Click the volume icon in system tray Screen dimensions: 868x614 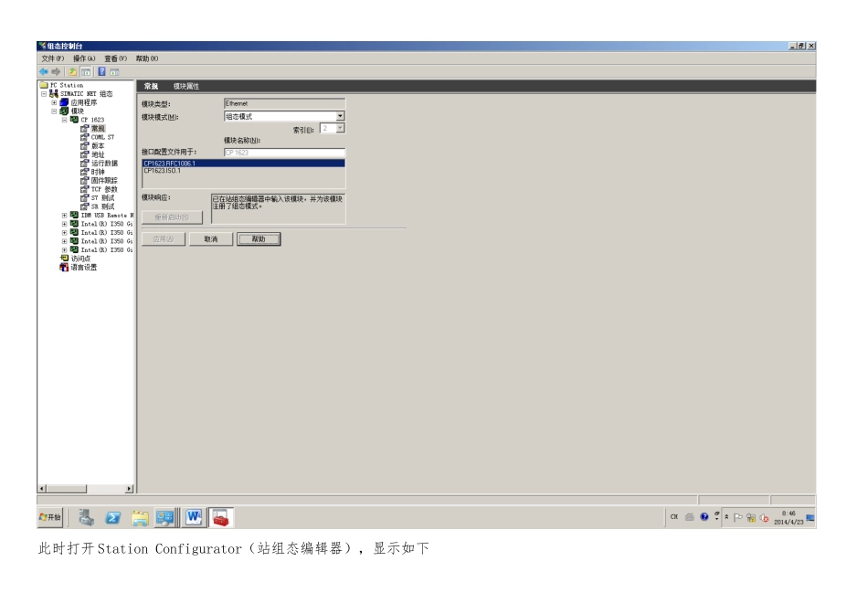point(765,518)
